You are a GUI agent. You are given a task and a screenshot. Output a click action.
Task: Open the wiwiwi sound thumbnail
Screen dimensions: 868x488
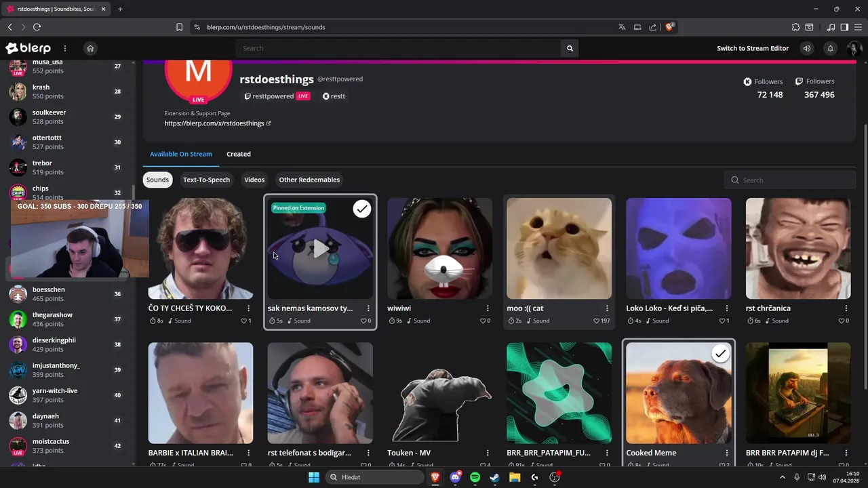pos(439,249)
